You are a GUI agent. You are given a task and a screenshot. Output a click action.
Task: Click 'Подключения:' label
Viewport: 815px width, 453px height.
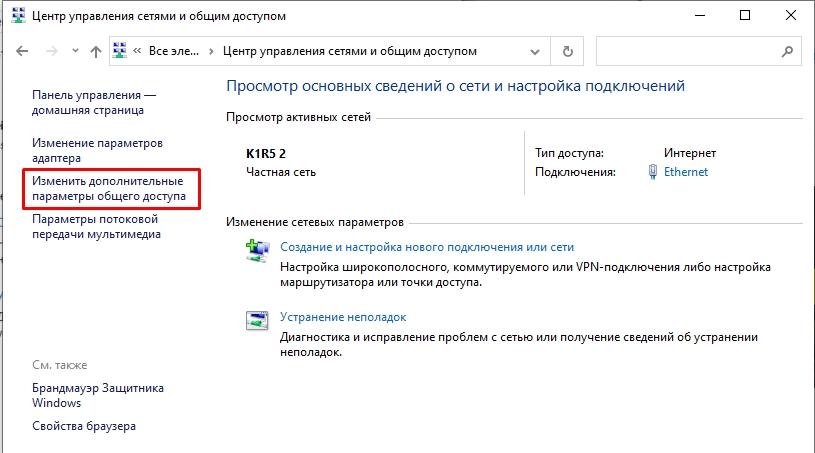(x=575, y=172)
